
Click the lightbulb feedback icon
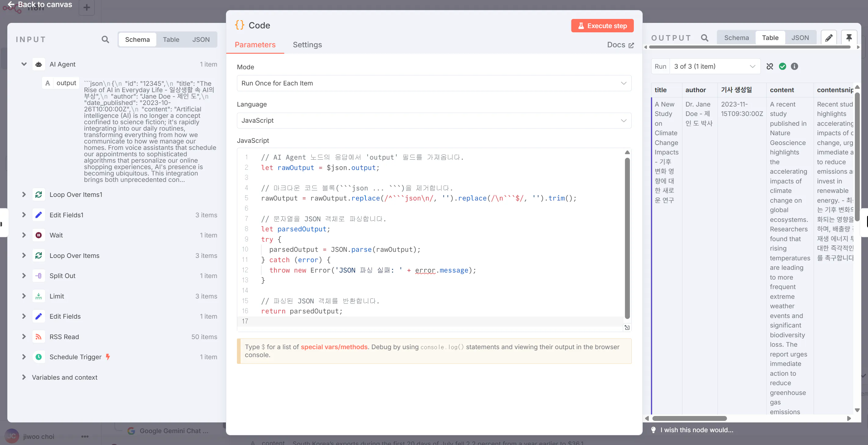pos(653,430)
